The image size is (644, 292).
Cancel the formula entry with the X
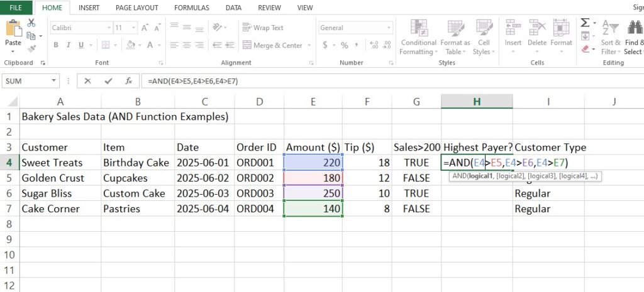coord(87,81)
